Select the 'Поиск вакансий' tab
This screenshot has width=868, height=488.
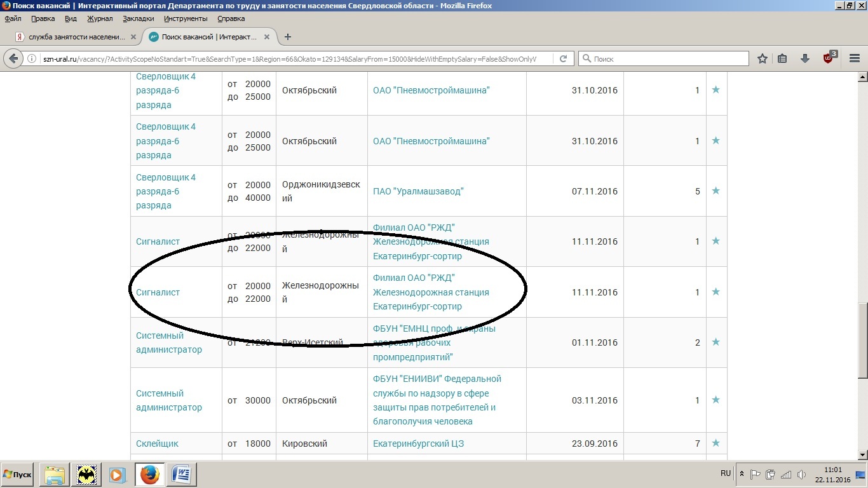[x=210, y=37]
